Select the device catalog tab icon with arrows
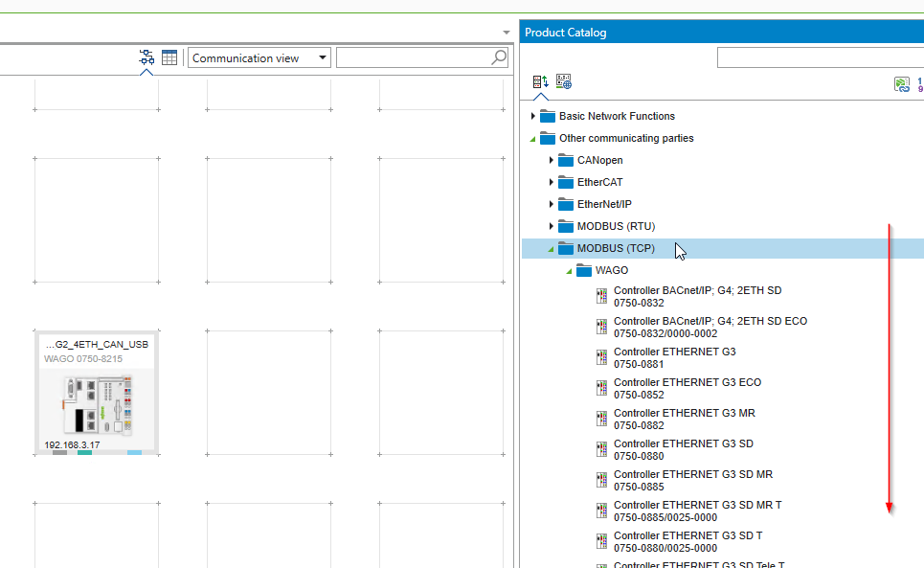Image resolution: width=924 pixels, height=568 pixels. [540, 82]
